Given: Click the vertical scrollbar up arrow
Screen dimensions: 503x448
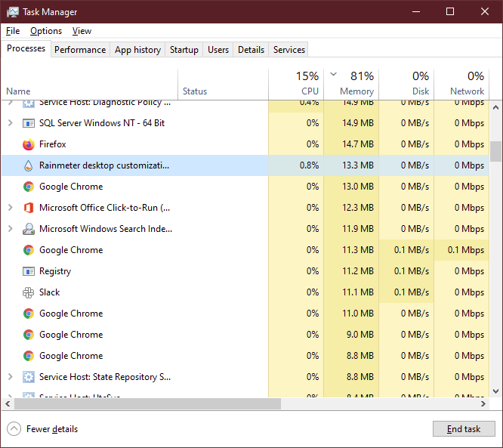Looking at the screenshot, I should pyautogui.click(x=496, y=107).
